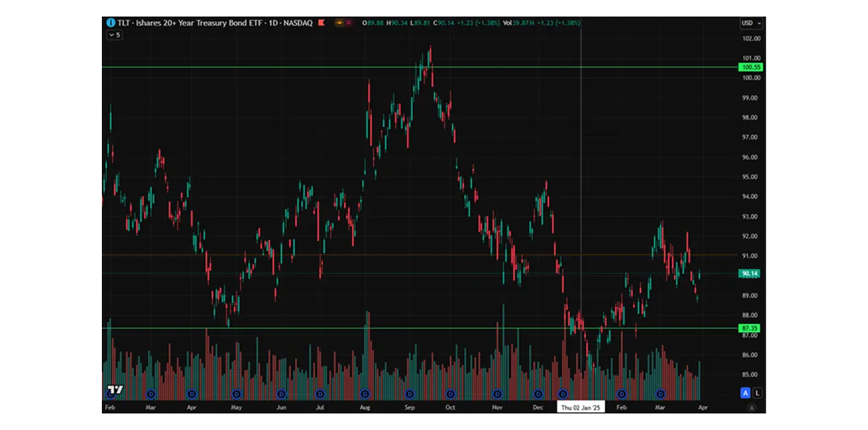
Task: Click the May label on the time axis
Action: coord(236,408)
